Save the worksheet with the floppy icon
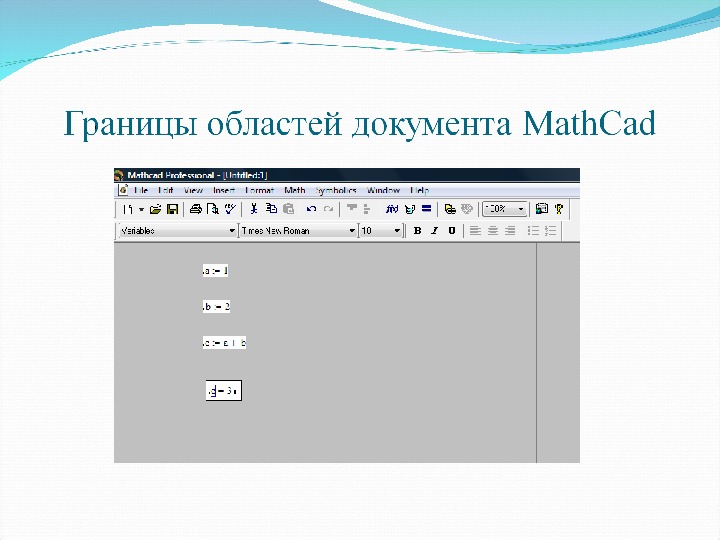 pyautogui.click(x=172, y=209)
